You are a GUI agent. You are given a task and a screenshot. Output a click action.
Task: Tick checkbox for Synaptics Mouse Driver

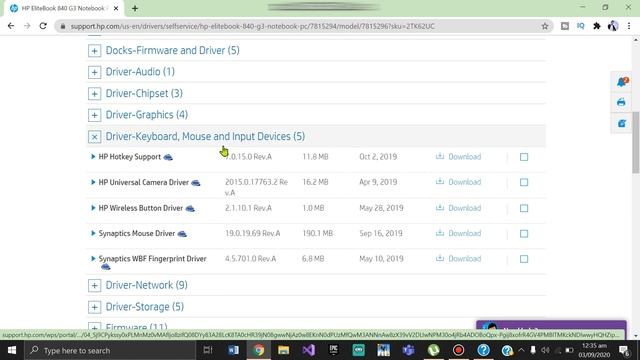point(524,233)
